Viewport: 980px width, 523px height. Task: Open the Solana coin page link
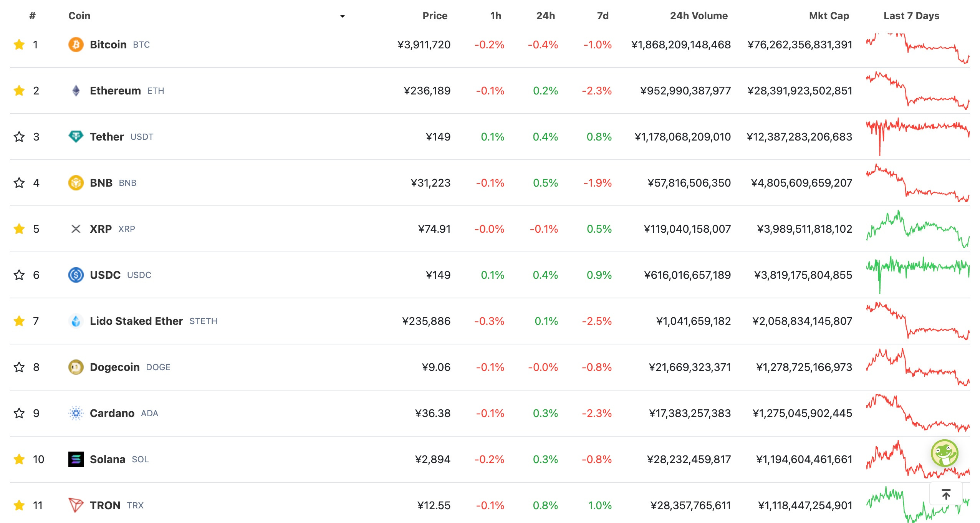(x=108, y=459)
